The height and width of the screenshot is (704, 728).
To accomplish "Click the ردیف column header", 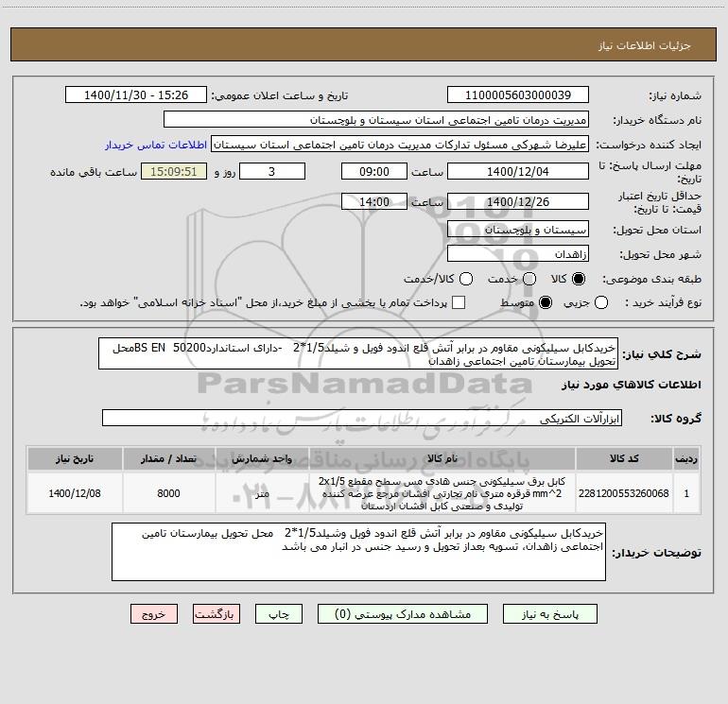I will [x=686, y=458].
